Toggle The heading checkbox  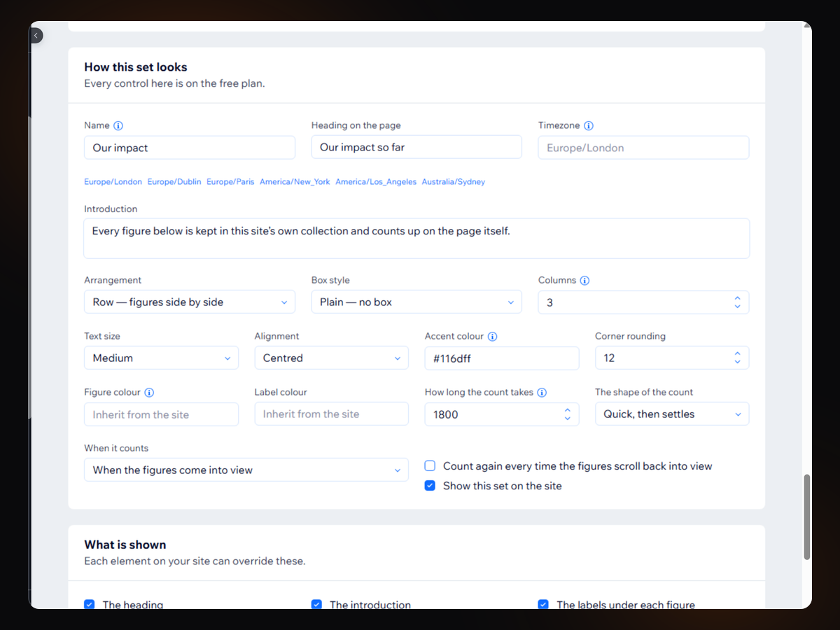[90, 605]
